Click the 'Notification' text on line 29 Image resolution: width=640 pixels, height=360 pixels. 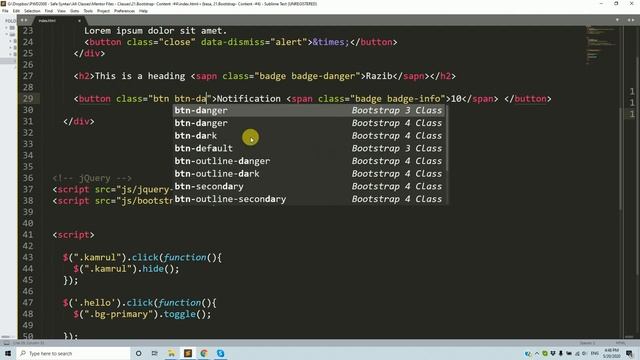[x=249, y=99]
